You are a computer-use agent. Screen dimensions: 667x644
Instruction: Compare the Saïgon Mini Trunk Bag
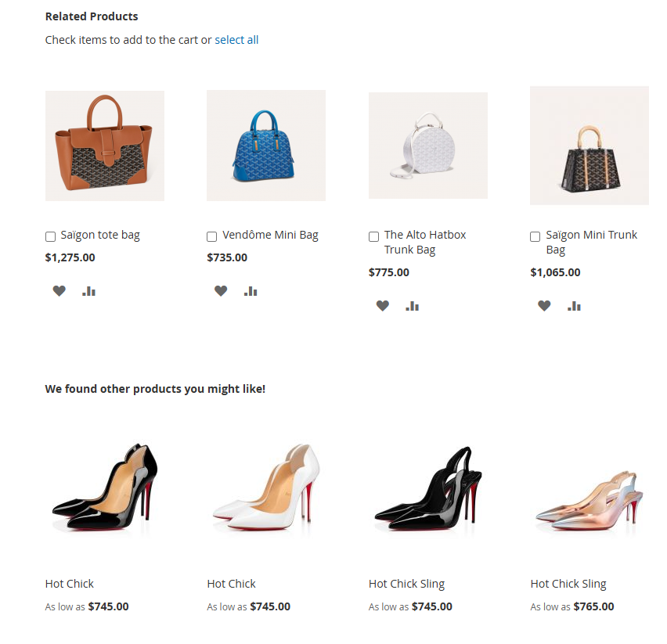tap(574, 306)
